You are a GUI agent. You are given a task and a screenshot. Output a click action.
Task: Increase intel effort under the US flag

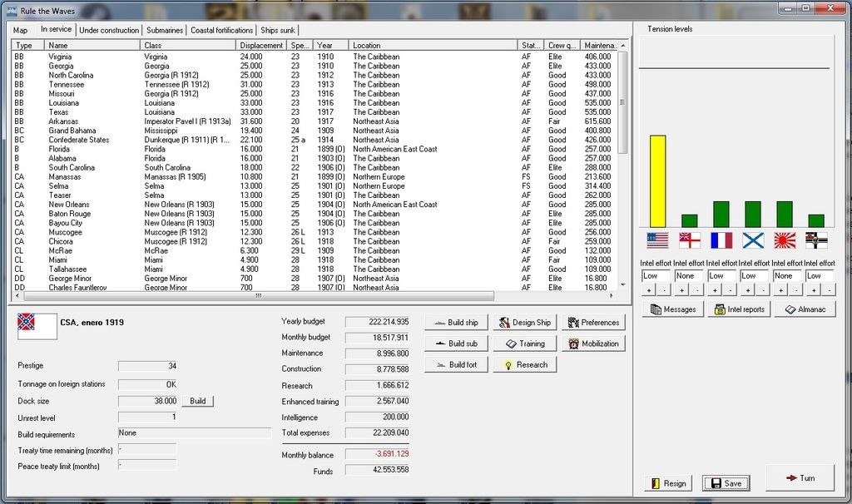point(649,290)
